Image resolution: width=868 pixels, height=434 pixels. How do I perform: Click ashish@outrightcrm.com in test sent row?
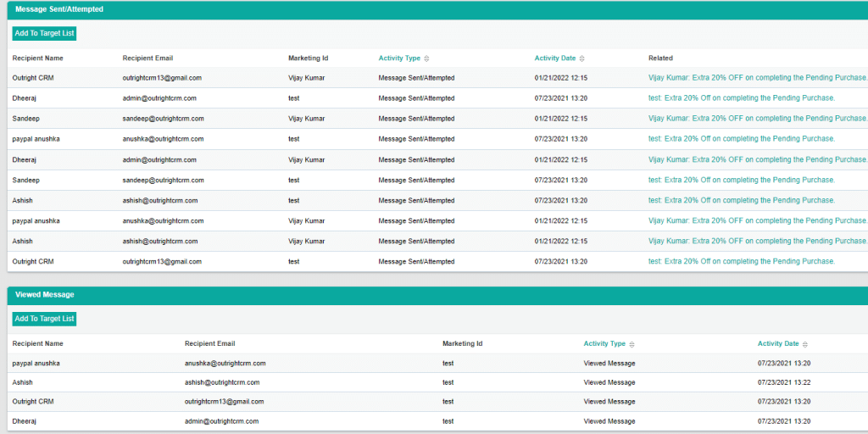160,200
